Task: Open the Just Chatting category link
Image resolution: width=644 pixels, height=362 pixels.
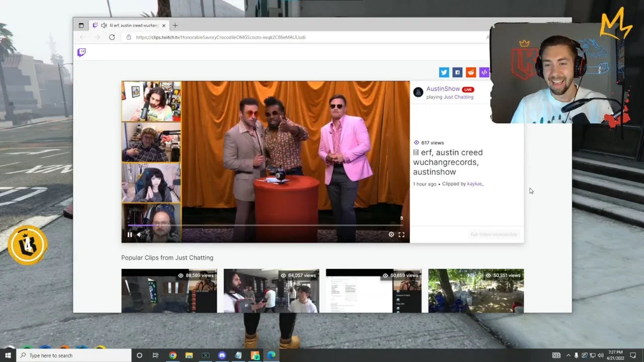Action: [x=458, y=97]
